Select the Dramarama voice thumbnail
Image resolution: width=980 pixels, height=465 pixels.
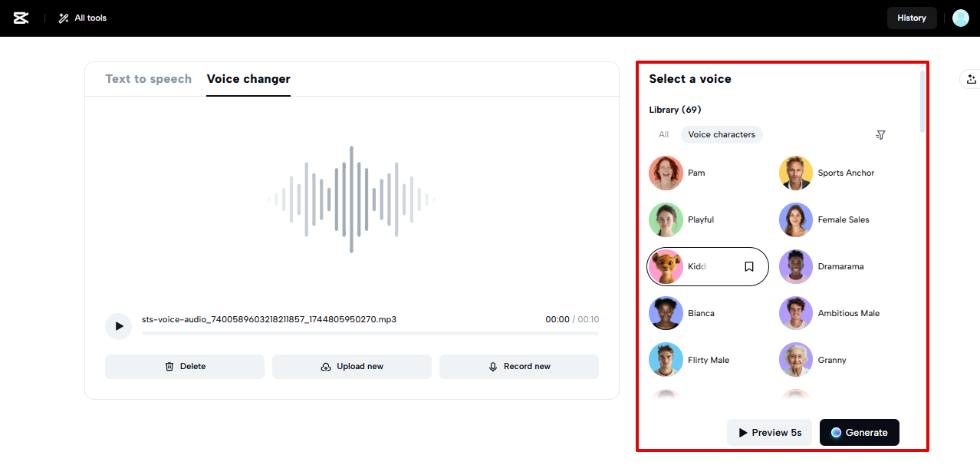tap(795, 266)
